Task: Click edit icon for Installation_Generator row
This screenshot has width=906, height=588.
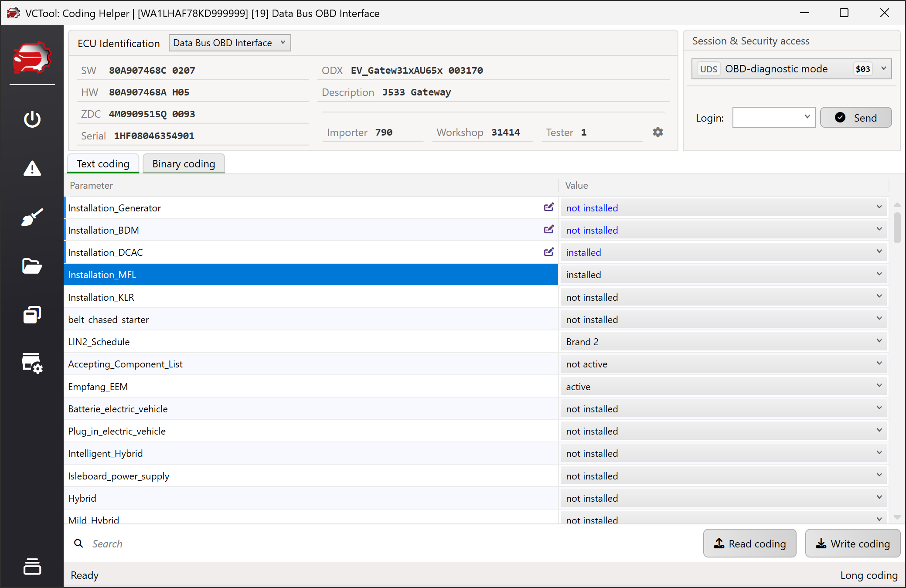Action: tap(548, 207)
